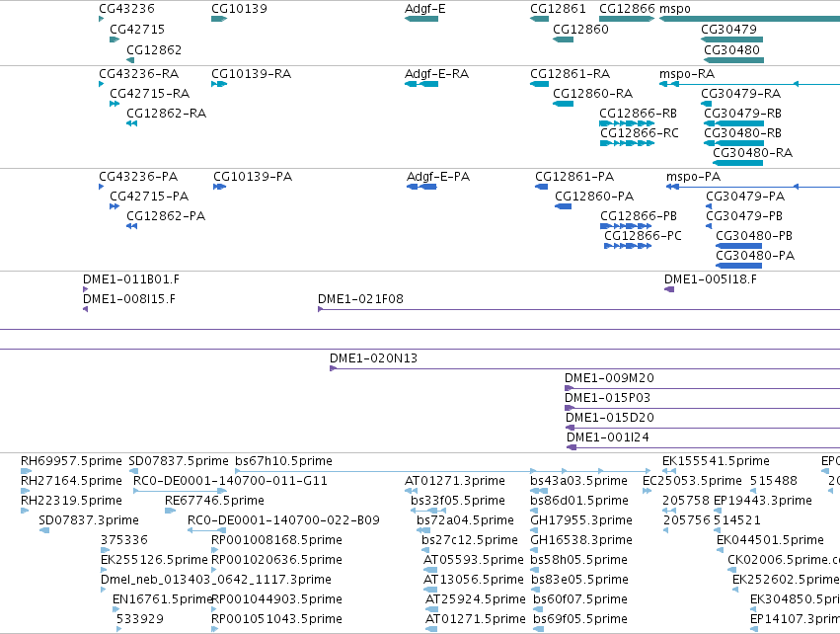This screenshot has height=634, width=840.
Task: Click the CG30480-PA protein bar
Action: click(738, 266)
